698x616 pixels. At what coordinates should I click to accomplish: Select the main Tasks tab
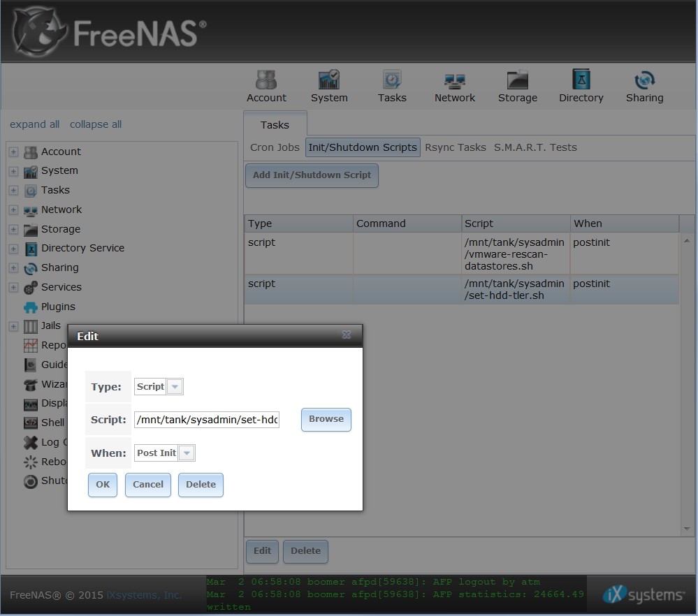coord(275,124)
